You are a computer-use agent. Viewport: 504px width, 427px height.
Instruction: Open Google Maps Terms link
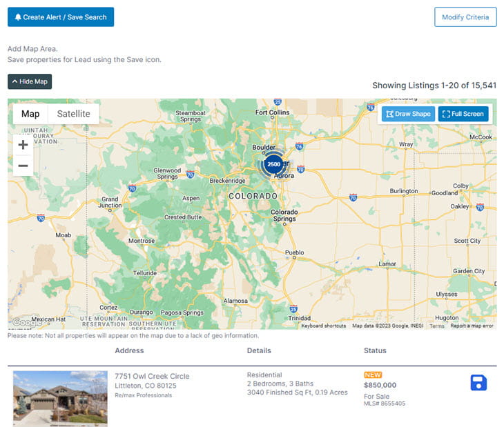click(x=436, y=326)
